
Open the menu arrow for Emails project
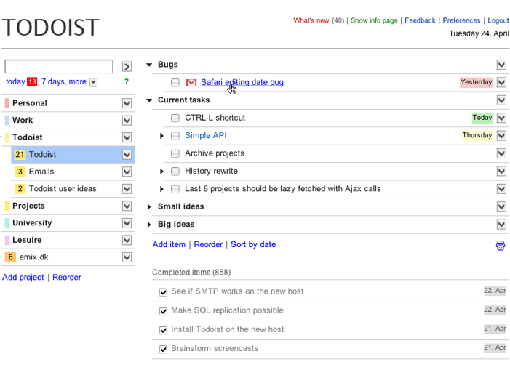127,171
